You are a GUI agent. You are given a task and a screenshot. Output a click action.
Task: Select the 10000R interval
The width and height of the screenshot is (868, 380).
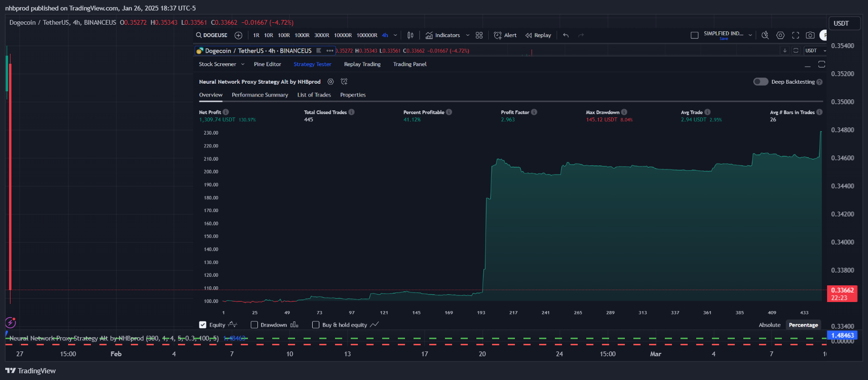coord(343,35)
